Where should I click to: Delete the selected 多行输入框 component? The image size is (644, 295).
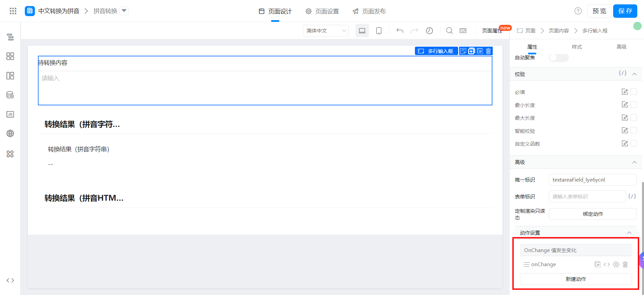click(x=488, y=51)
